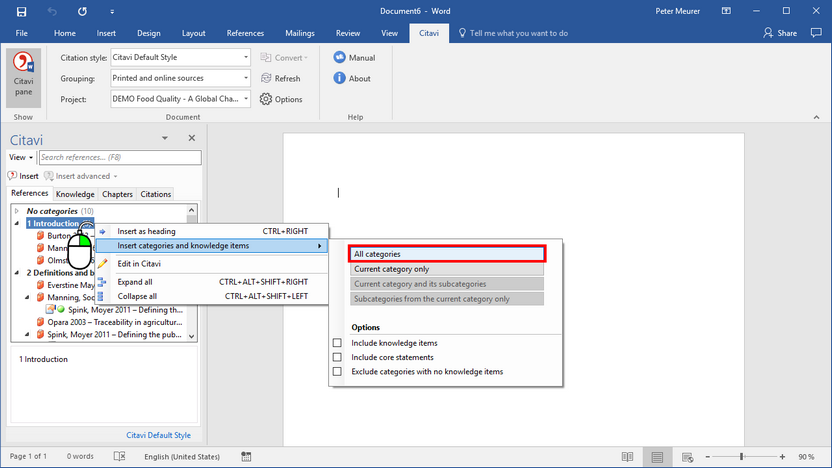Save the document from the title bar

tap(21, 11)
